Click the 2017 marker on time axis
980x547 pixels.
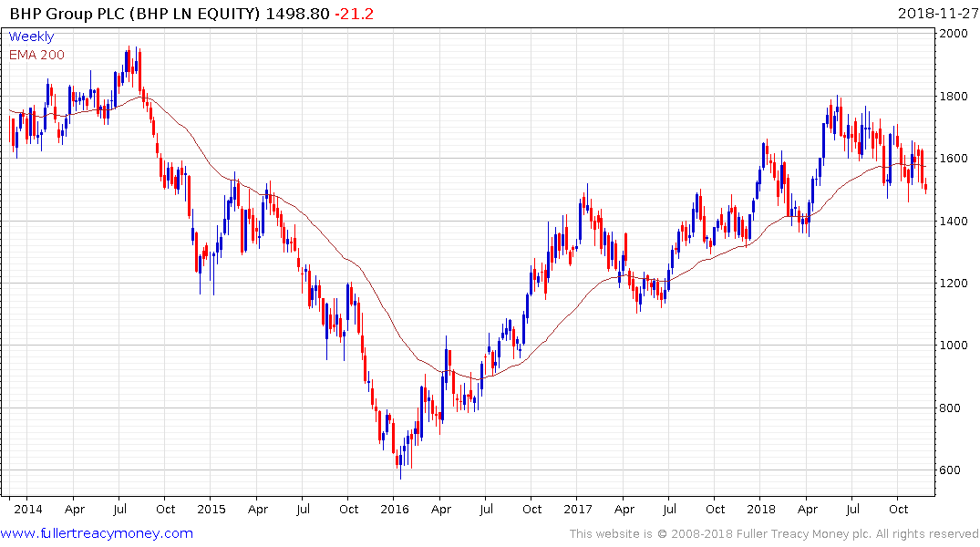(x=577, y=509)
